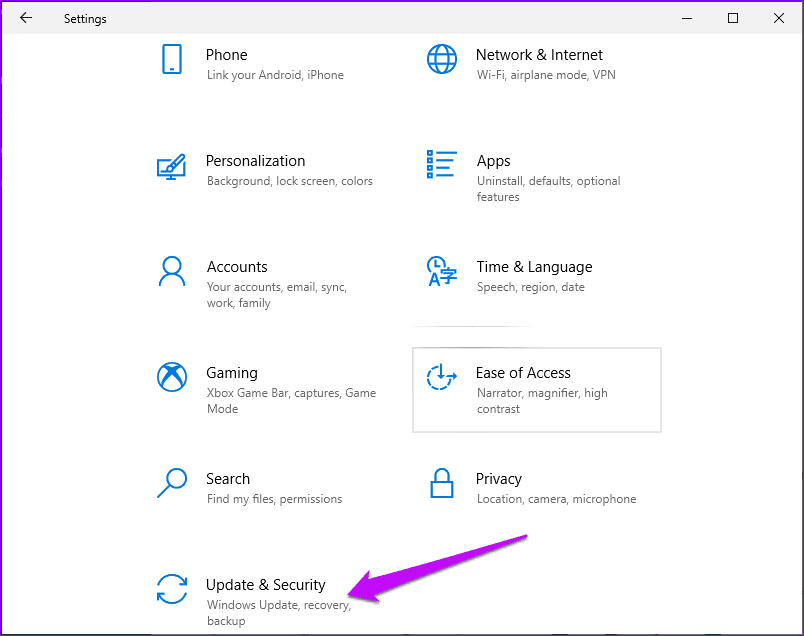Click the Apps list icon

[441, 164]
